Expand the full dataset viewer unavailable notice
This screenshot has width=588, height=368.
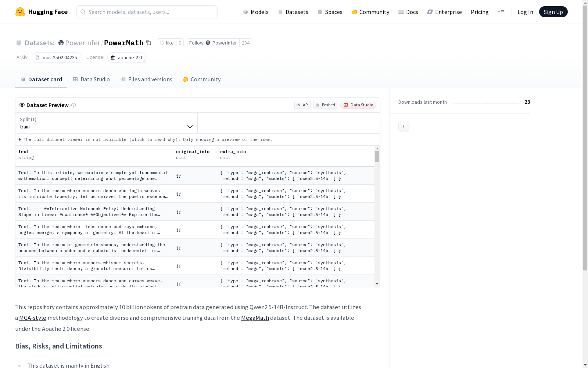146,139
